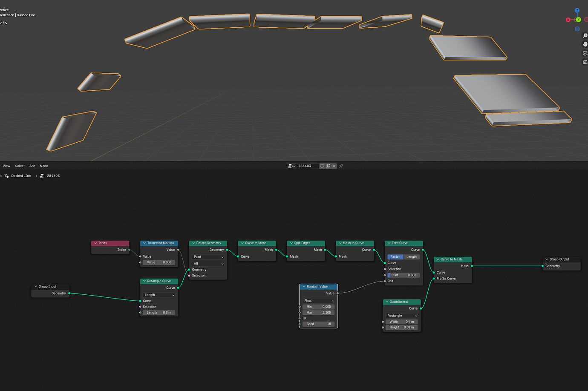The width and height of the screenshot is (588, 391).
Task: Open the Node menu in node editor
Action: click(44, 166)
